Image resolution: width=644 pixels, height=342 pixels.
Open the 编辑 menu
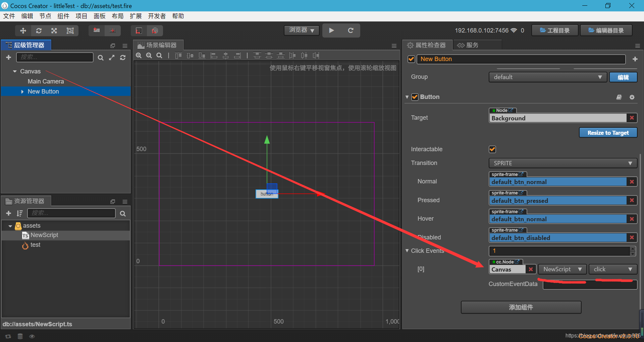point(27,16)
